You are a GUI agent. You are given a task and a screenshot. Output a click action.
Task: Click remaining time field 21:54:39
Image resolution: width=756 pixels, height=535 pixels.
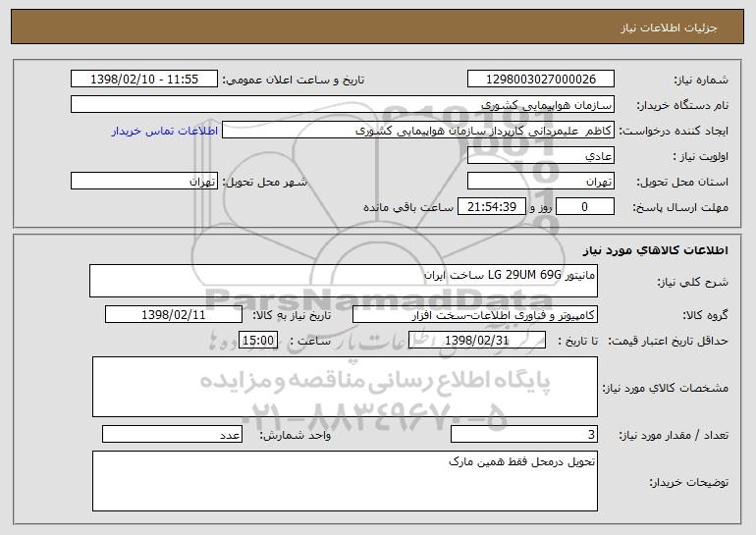491,207
